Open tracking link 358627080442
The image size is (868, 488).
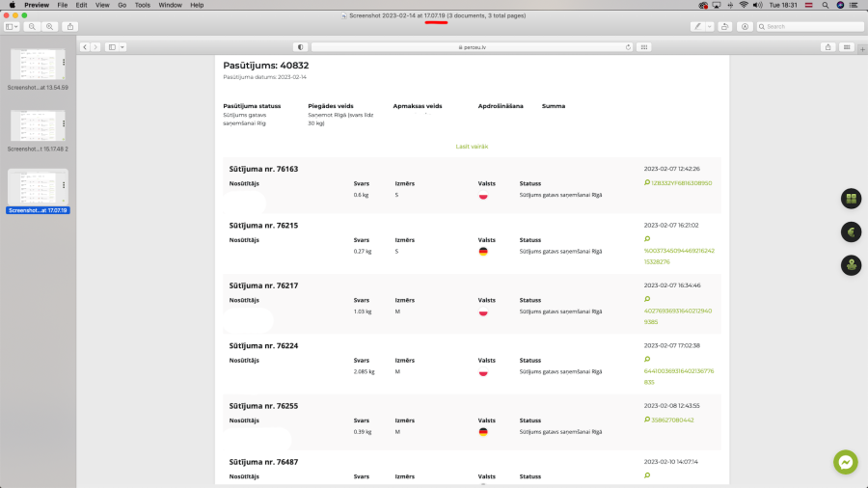click(x=672, y=420)
